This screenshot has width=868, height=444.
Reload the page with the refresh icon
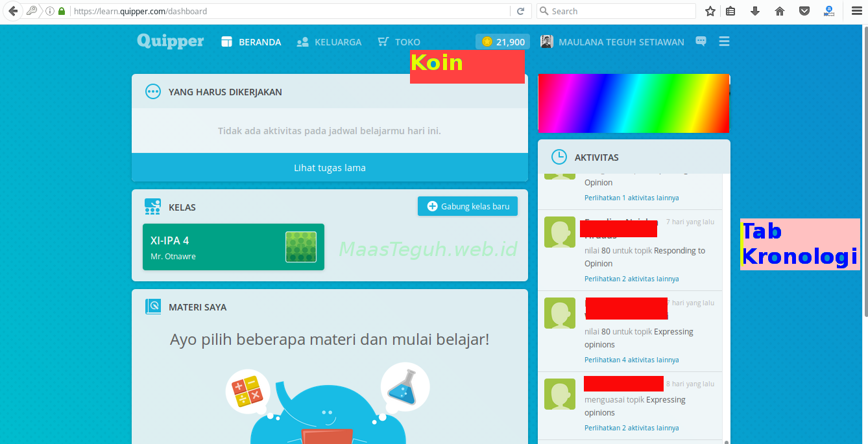coord(520,11)
